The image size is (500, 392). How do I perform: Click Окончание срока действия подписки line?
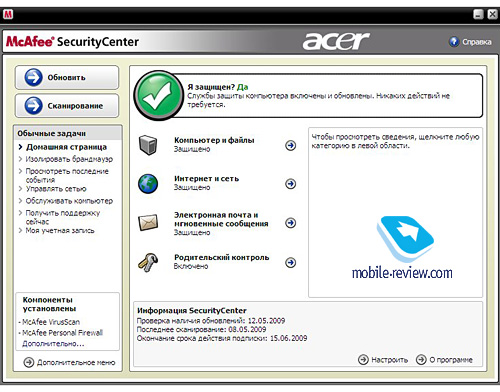(x=222, y=338)
